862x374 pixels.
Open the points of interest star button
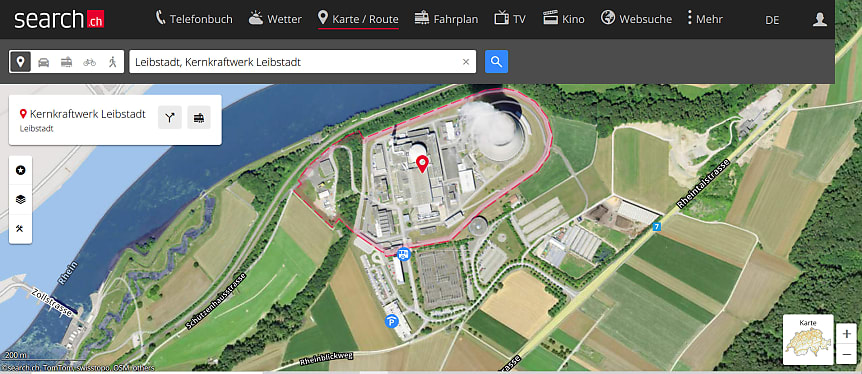click(20, 170)
